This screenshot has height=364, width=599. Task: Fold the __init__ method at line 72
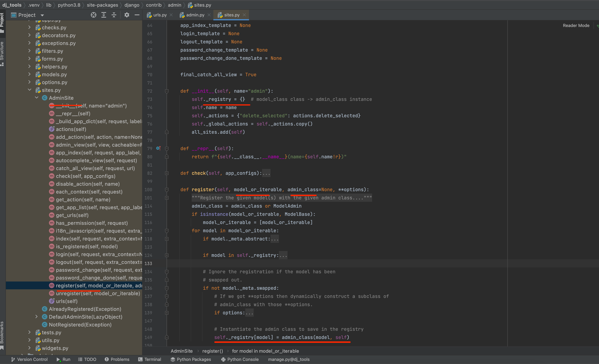point(167,91)
